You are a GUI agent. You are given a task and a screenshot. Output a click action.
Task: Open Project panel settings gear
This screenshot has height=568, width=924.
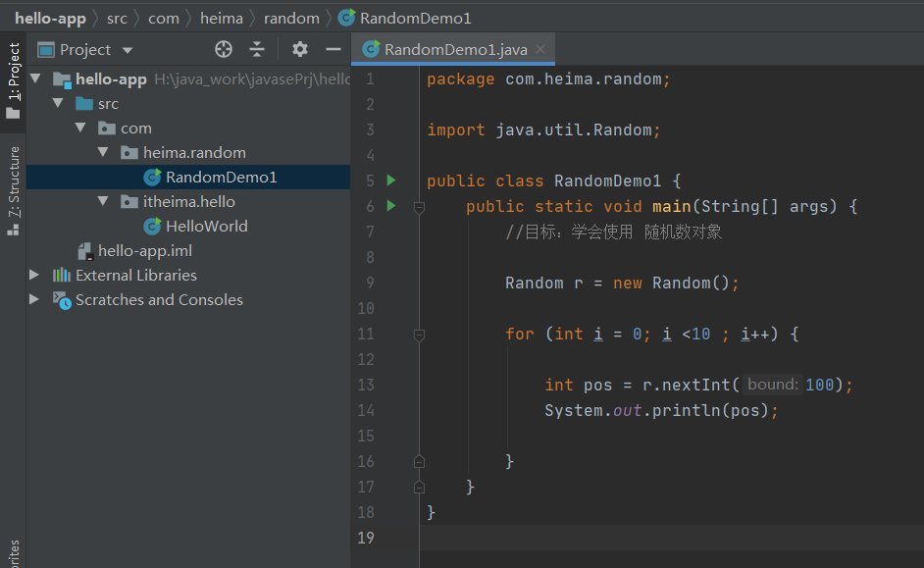click(300, 49)
